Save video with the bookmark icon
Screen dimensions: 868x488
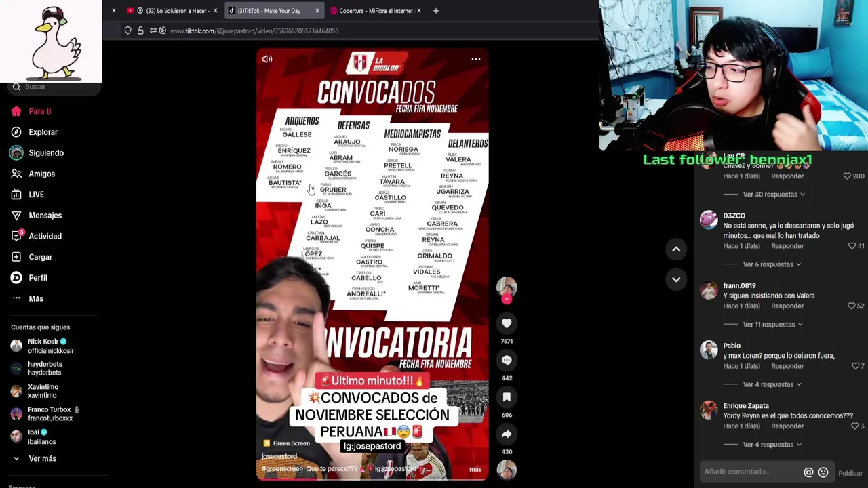click(507, 397)
